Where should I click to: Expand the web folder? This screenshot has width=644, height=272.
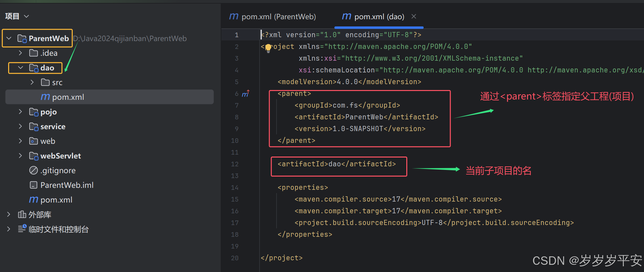(21, 141)
